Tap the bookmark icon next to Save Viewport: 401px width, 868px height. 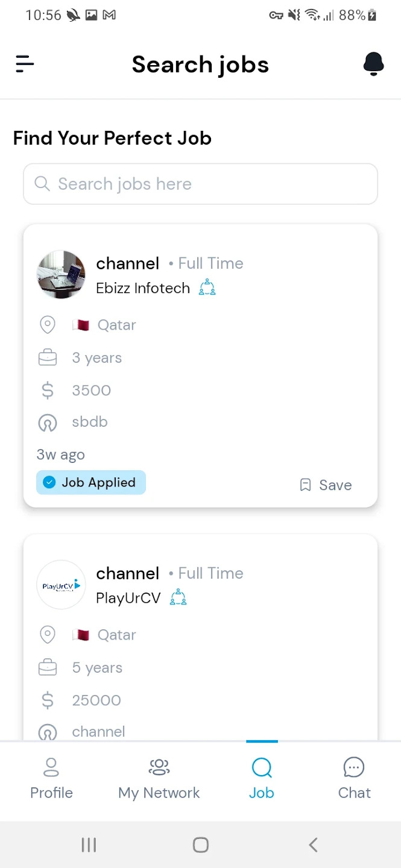306,485
